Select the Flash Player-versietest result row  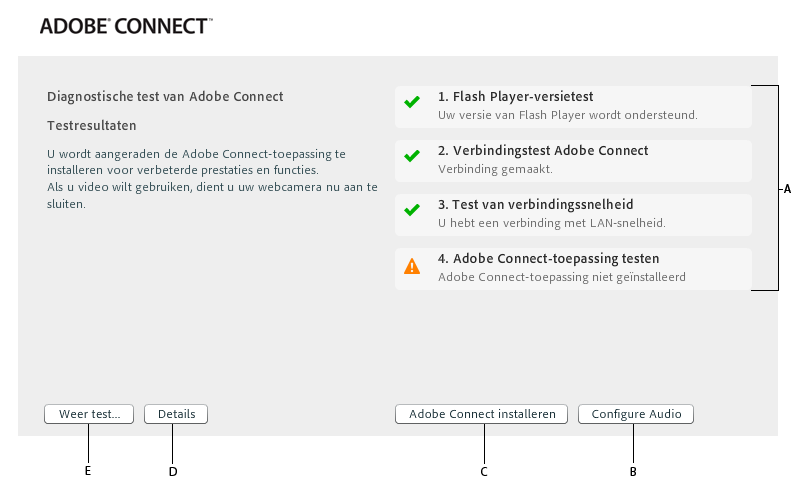tap(573, 106)
